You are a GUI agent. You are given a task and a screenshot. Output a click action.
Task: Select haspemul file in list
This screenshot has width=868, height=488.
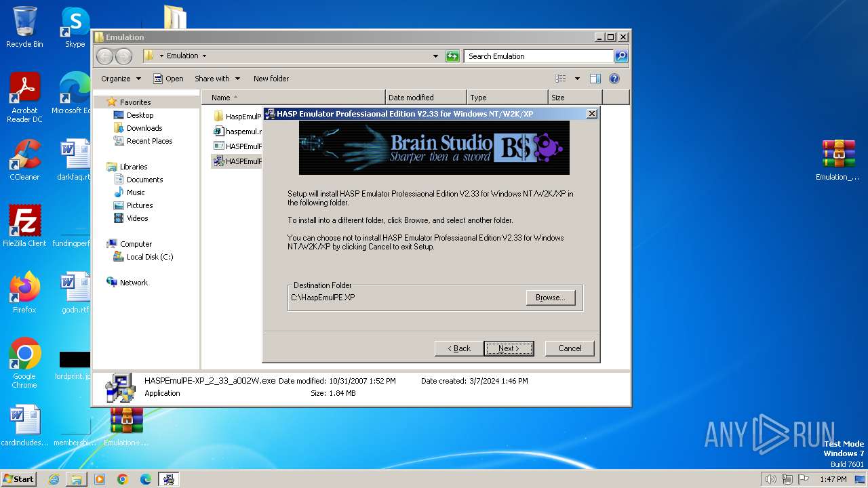pos(237,131)
